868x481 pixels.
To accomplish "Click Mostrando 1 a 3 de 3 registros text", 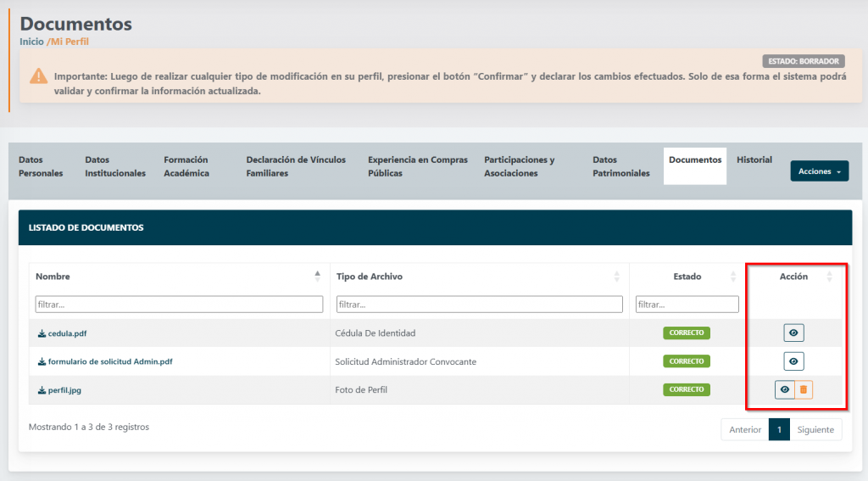I will 88,427.
